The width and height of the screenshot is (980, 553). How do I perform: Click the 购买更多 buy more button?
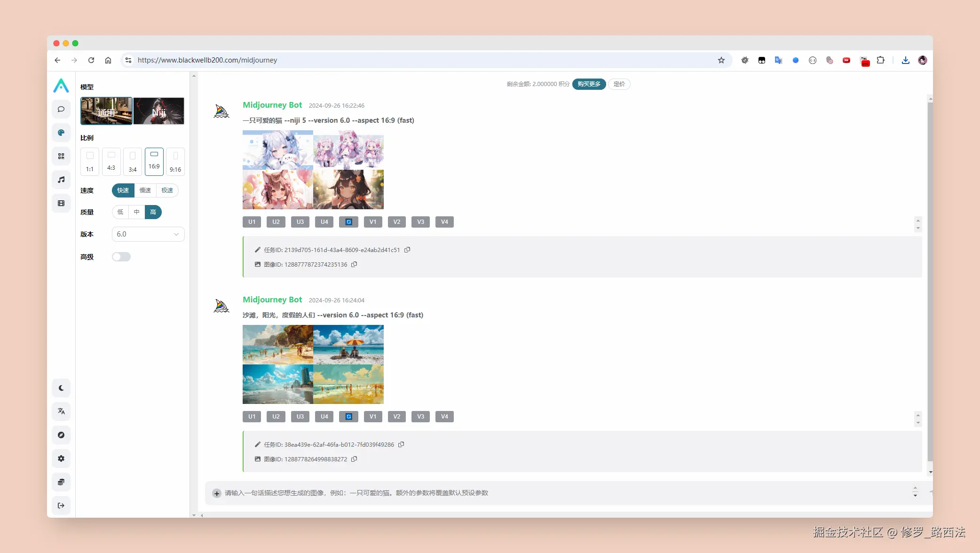tap(589, 84)
